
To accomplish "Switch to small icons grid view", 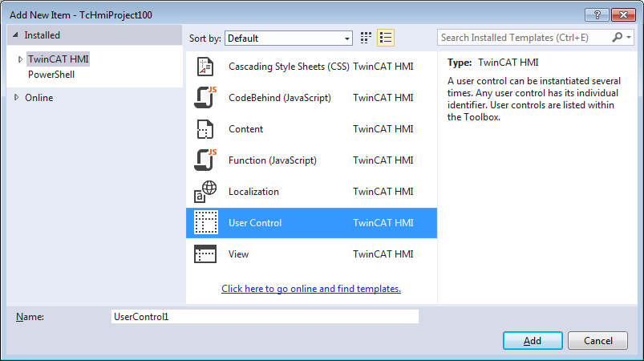I will [366, 38].
